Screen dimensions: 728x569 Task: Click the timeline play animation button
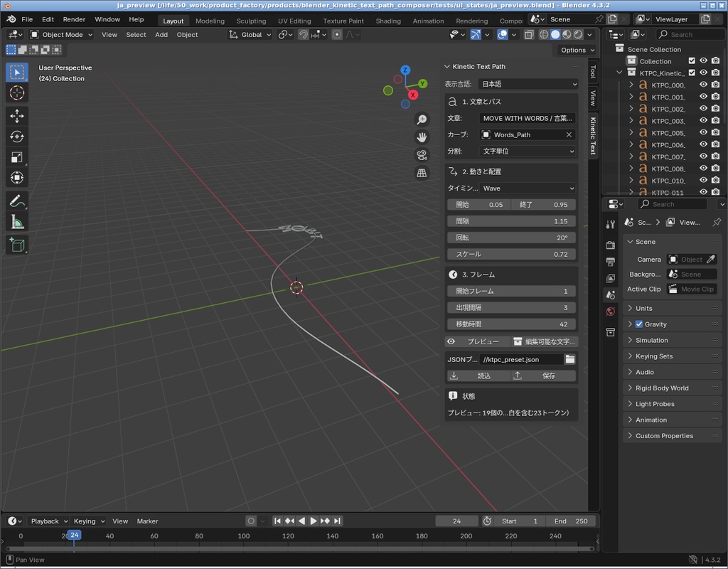coord(314,521)
